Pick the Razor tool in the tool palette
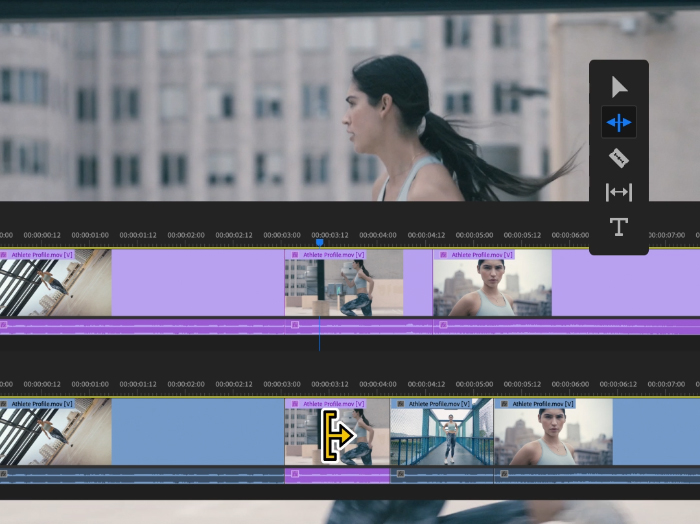The image size is (700, 524). point(619,157)
